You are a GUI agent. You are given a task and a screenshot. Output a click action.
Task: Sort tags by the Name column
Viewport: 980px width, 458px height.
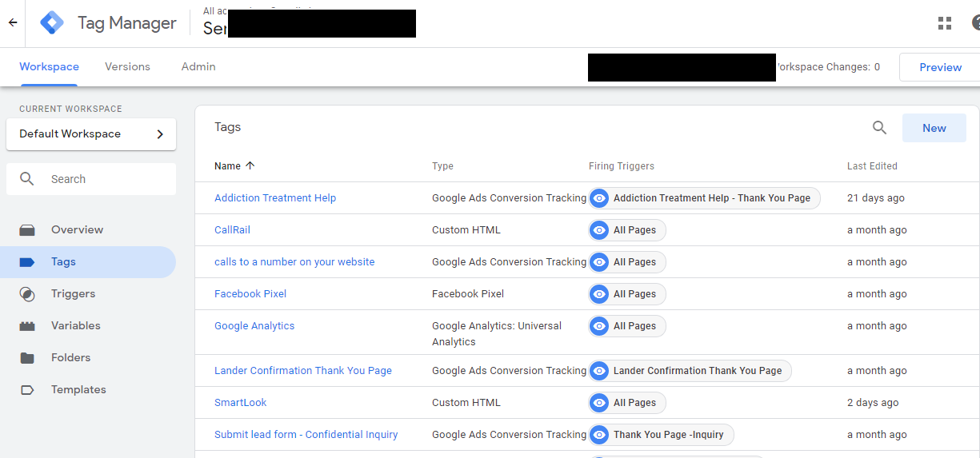[228, 166]
